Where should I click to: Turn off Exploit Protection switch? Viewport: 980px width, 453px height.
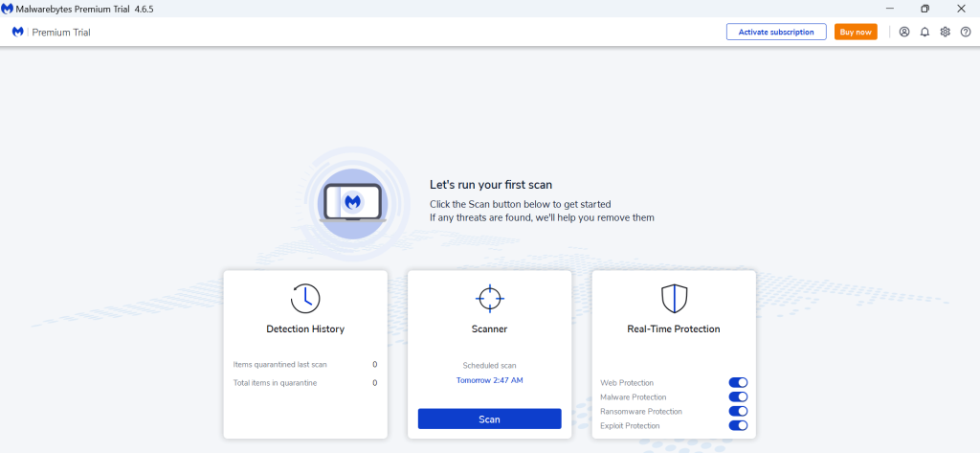(738, 426)
